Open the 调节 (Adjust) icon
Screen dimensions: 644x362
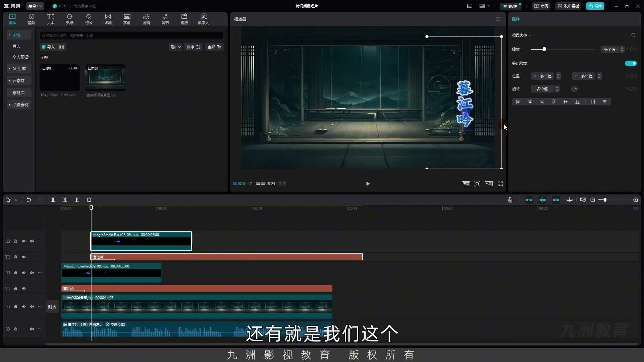pyautogui.click(x=165, y=19)
